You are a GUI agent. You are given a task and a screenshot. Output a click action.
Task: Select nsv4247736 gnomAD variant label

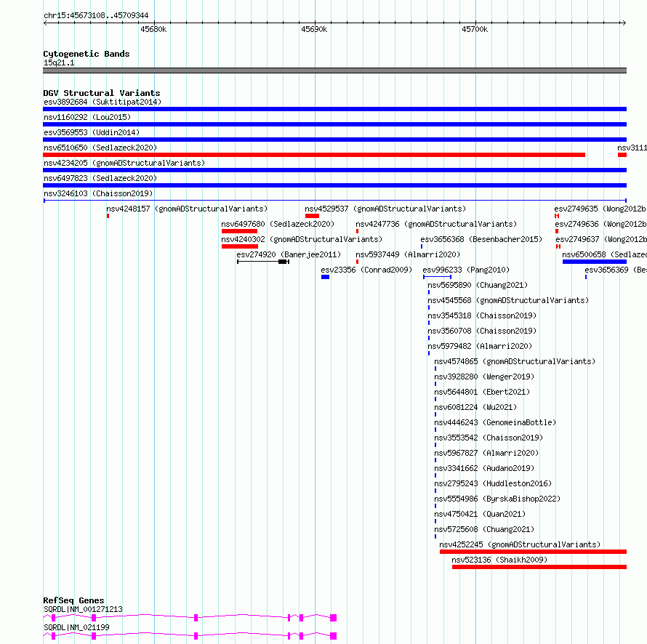tap(436, 224)
